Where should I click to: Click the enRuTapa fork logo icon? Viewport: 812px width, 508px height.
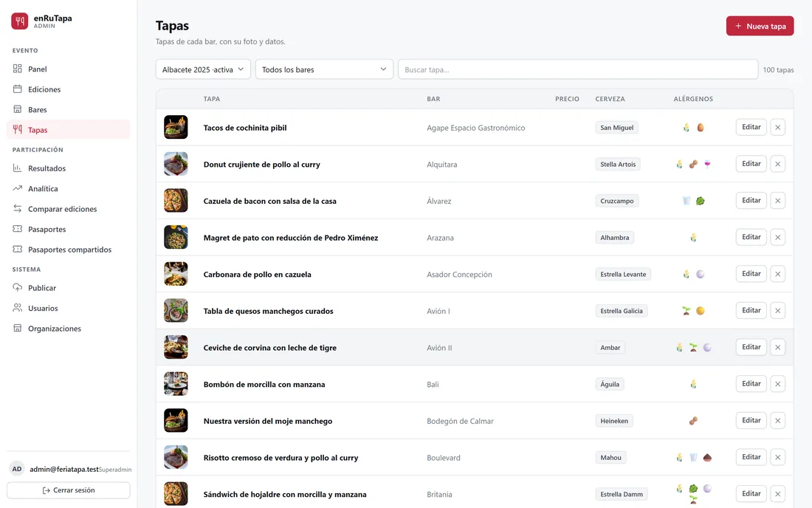[20, 21]
